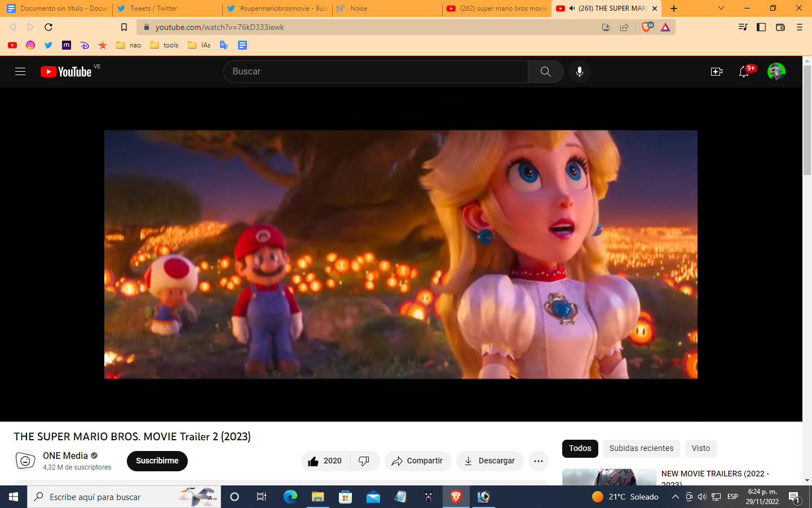812x508 pixels.
Task: Toggle the browser sidebar panel icon
Action: coord(761,27)
